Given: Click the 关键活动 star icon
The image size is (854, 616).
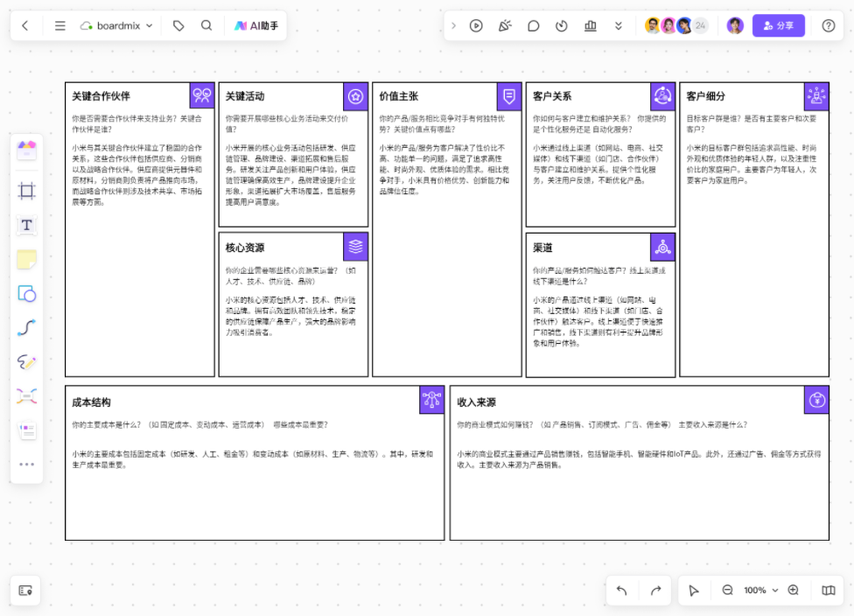Looking at the screenshot, I should pos(355,96).
